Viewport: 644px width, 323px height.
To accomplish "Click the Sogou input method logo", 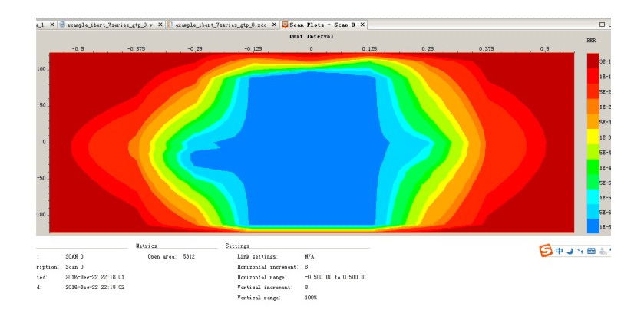I will coord(546,250).
